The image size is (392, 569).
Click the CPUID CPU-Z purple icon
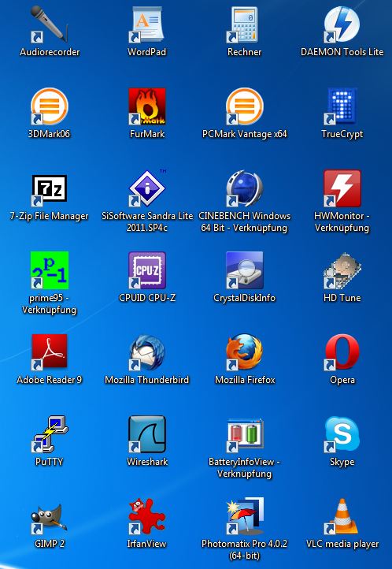(x=146, y=270)
